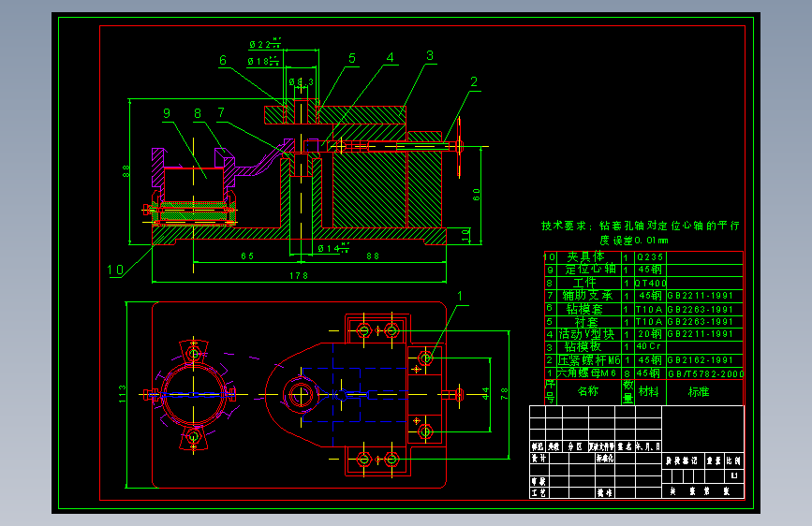
Task: Select the horizontal 88 dimension under base
Action: [x=373, y=256]
